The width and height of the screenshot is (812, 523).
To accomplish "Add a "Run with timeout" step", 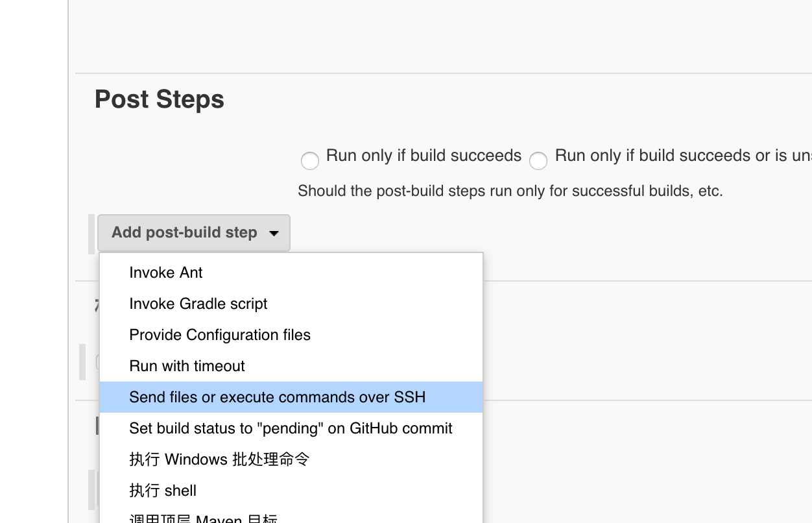I will [x=187, y=366].
